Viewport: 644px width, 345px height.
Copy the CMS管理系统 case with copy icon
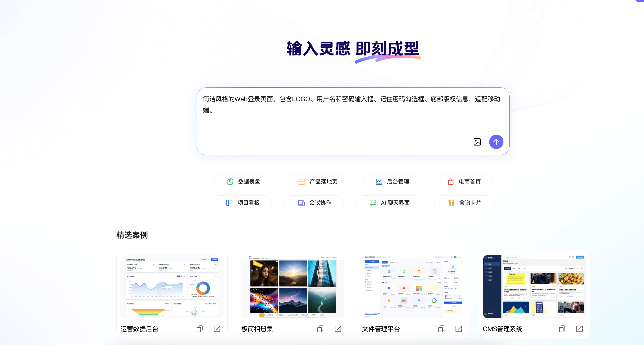pos(562,329)
